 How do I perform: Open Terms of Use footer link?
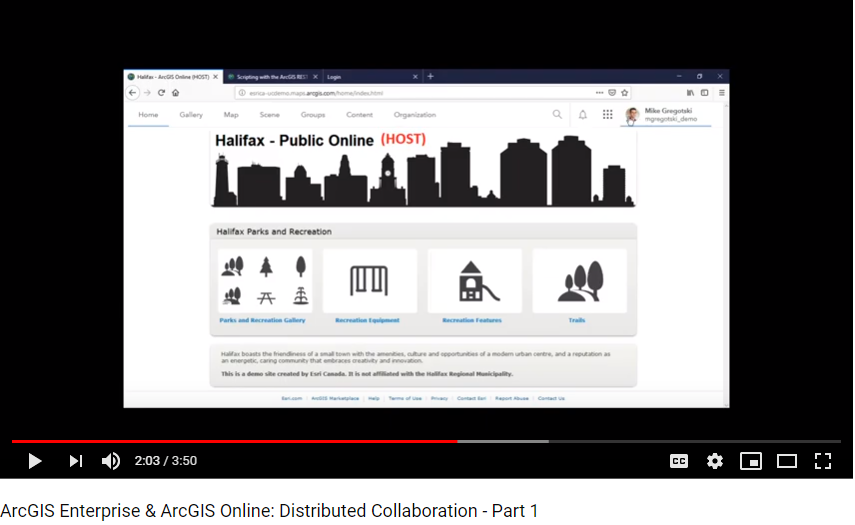[x=405, y=399]
